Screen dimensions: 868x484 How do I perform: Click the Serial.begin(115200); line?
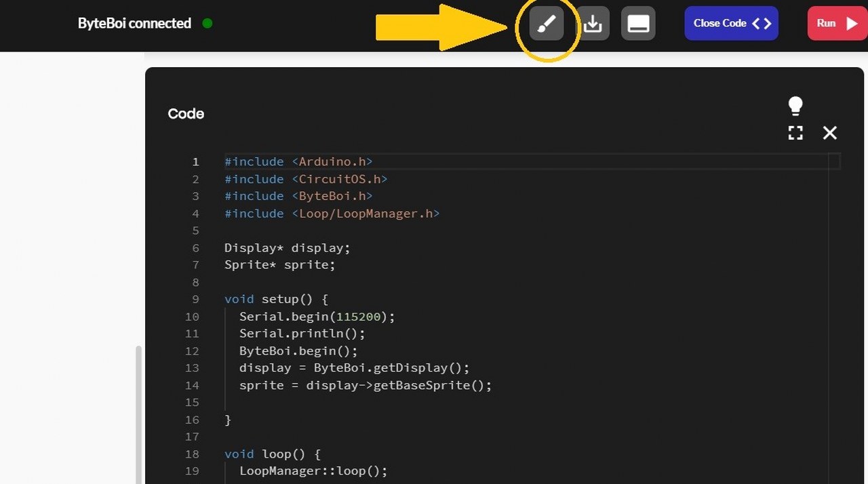point(317,317)
